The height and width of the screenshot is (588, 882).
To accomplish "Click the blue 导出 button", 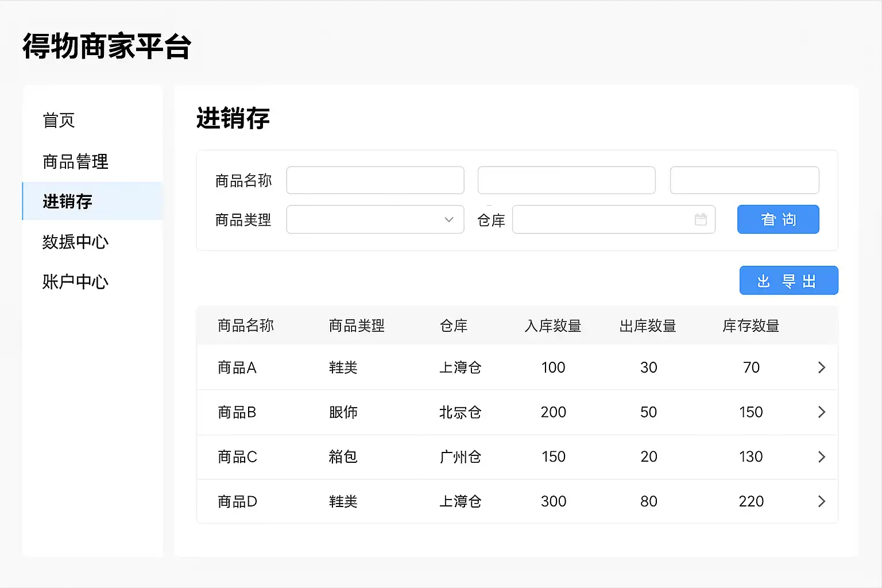I will 788,281.
